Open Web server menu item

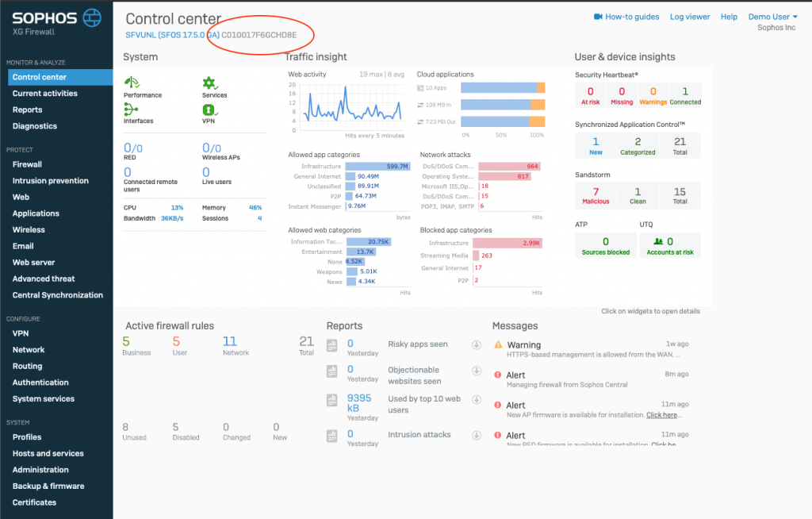coord(33,263)
